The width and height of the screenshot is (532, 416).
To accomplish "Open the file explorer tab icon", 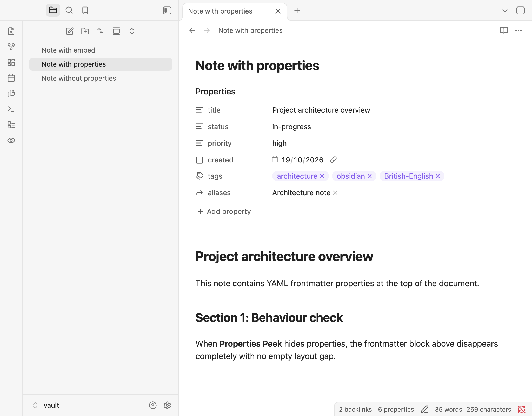I will click(53, 10).
